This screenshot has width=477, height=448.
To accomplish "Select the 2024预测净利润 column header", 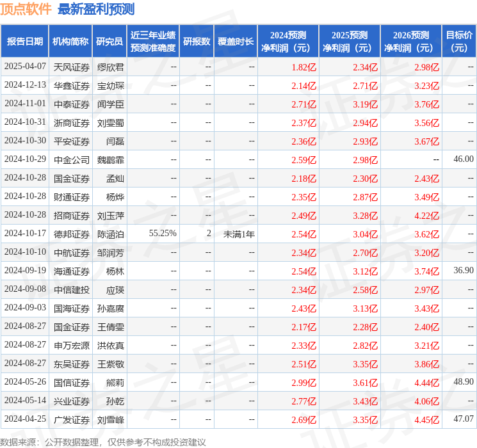I will (288, 41).
